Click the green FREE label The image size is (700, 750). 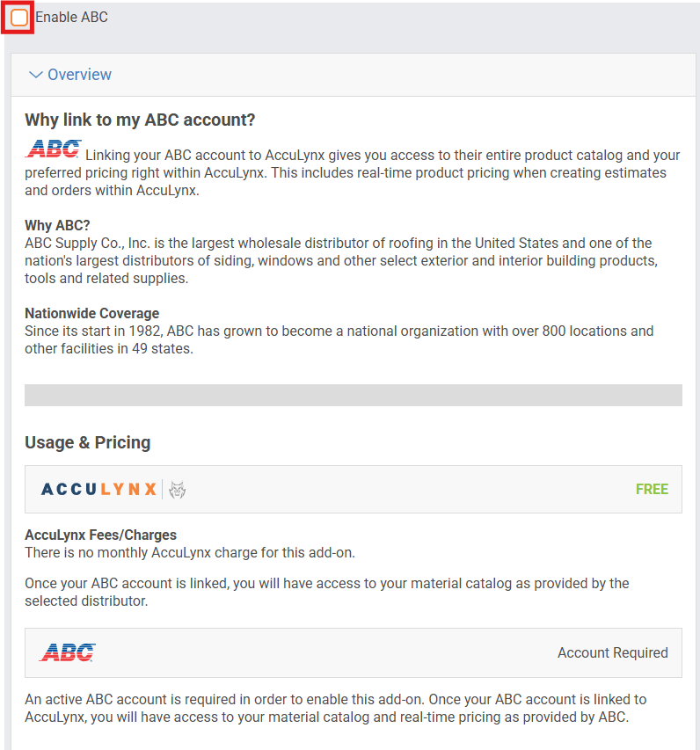pos(652,490)
